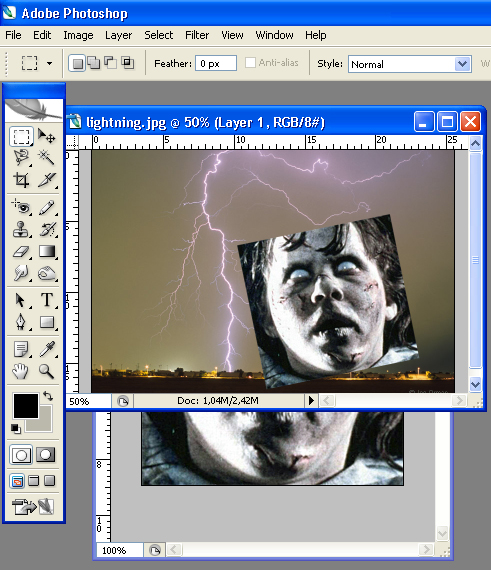Pick the Smudge tool
The image size is (491, 570).
[21, 273]
